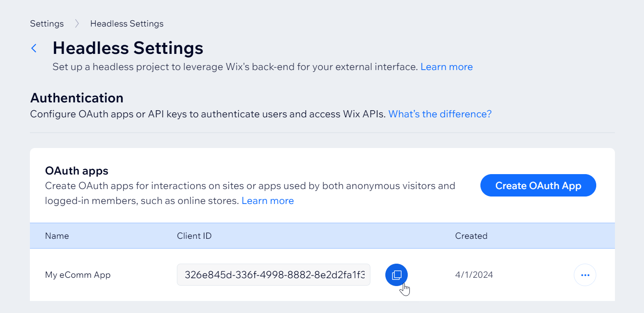The image size is (644, 313).
Task: Click the Authentication section heading
Action: click(77, 98)
